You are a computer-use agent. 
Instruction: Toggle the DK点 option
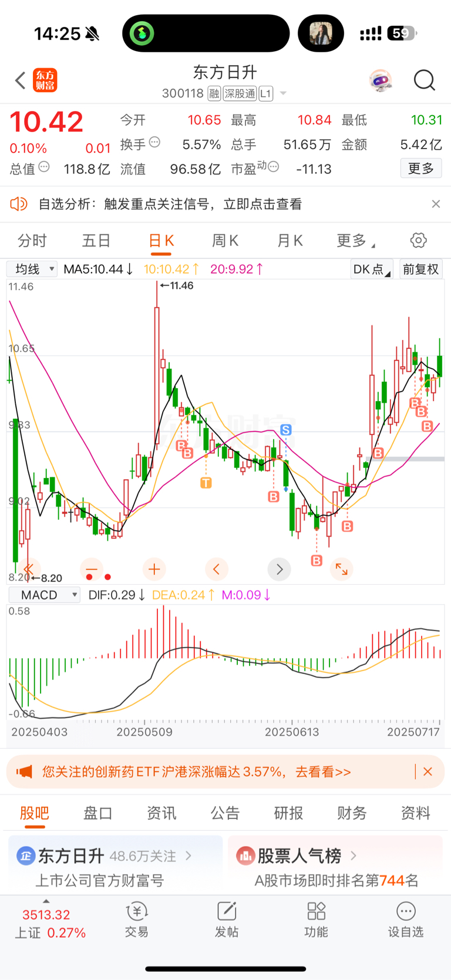[372, 269]
